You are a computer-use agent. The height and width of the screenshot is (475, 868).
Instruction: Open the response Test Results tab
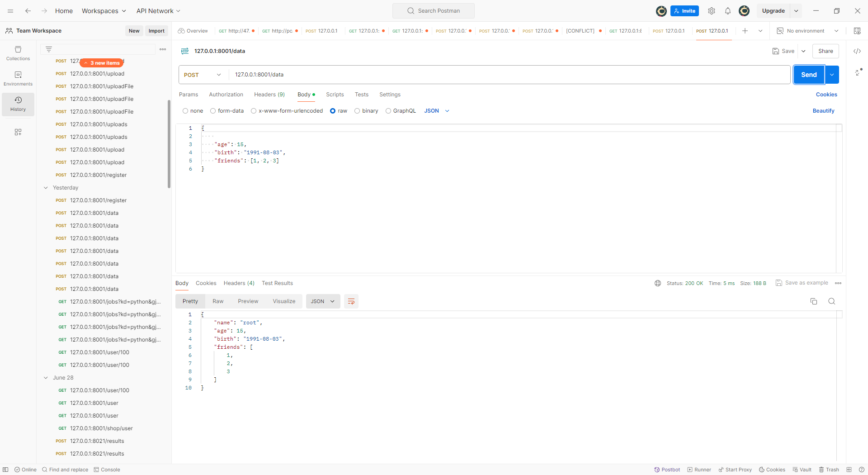click(x=277, y=283)
